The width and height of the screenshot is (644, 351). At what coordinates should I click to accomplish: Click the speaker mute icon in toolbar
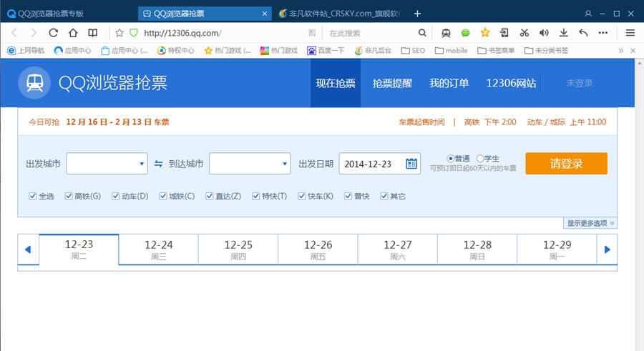click(544, 33)
